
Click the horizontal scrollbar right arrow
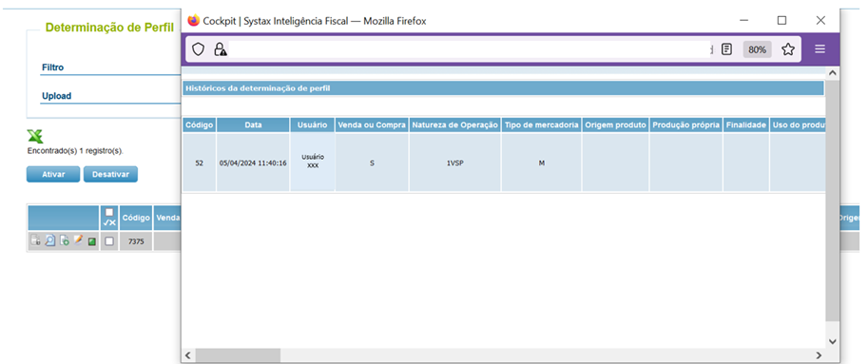click(819, 354)
